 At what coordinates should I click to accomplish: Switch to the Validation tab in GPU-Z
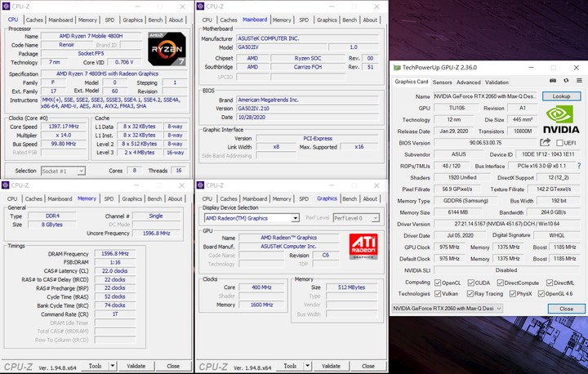coord(497,82)
